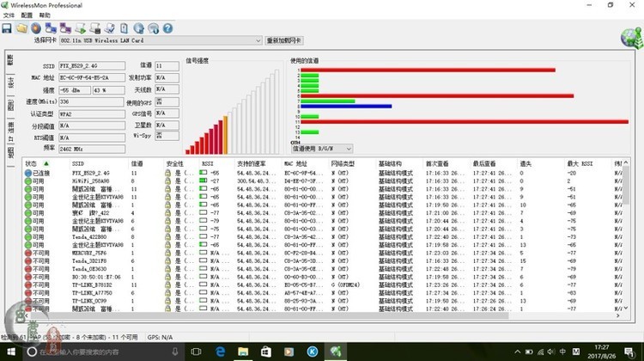Open help with the blue question mark icon
644x361 pixels.
[x=167, y=28]
